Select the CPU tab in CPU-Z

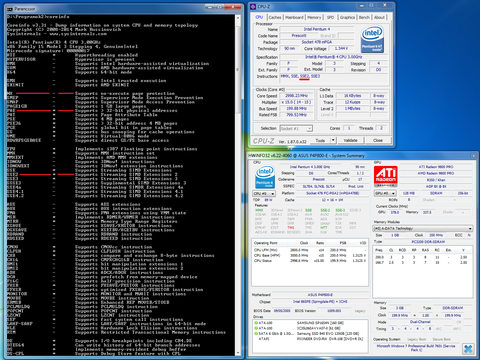259,17
